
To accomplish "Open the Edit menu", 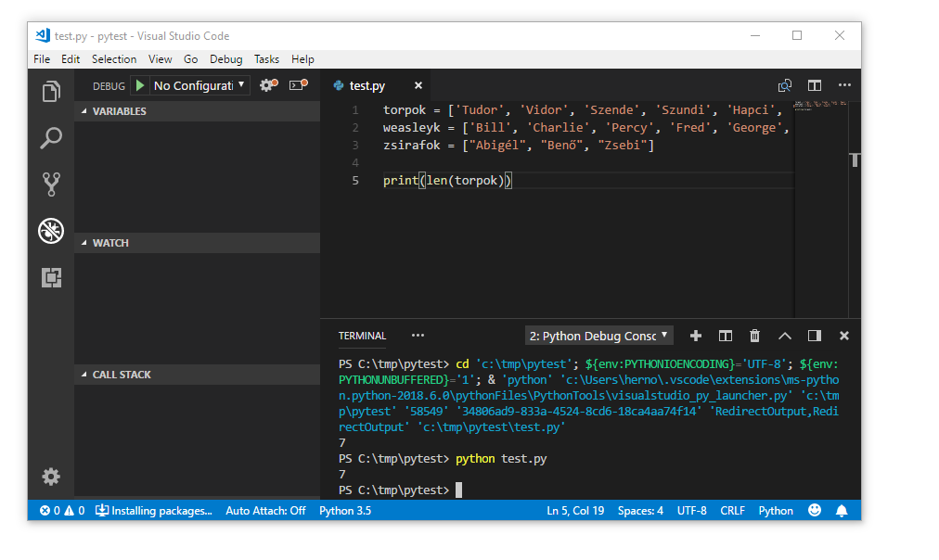I will click(x=71, y=59).
